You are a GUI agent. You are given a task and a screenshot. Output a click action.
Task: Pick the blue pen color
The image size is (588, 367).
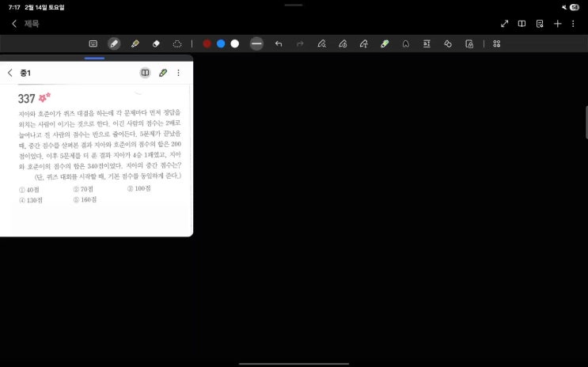(x=221, y=44)
